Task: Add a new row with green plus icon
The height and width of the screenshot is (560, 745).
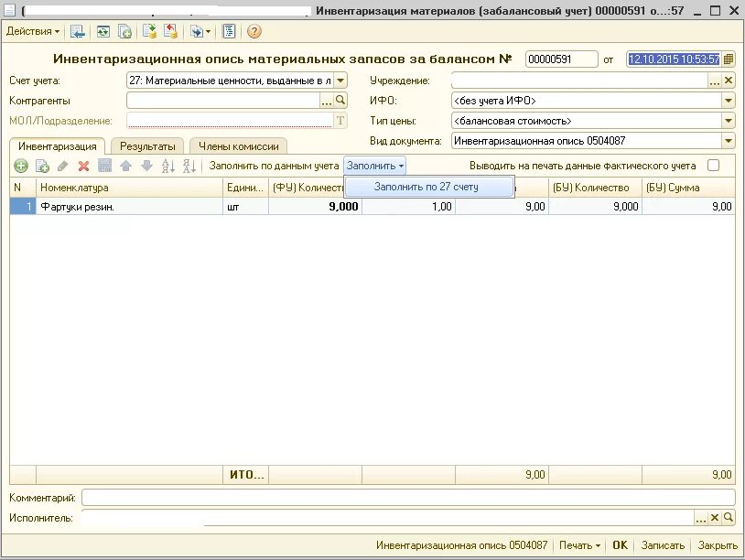Action: tap(21, 166)
